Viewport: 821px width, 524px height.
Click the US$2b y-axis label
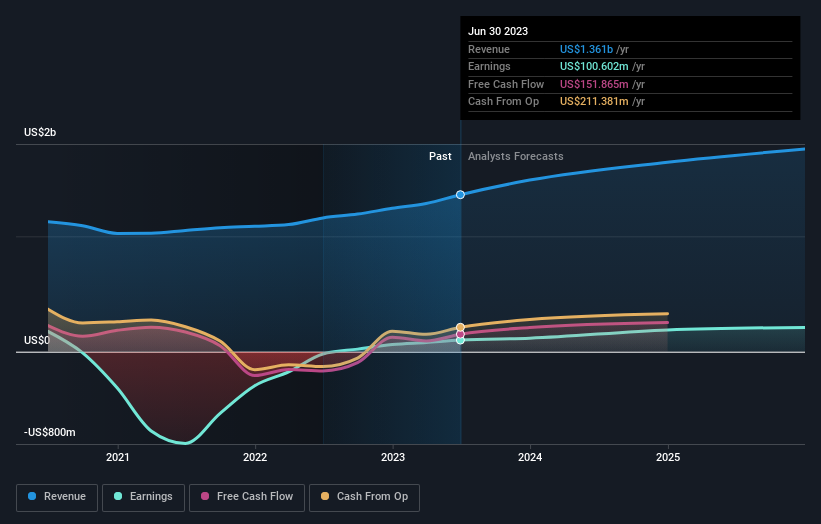tap(40, 132)
